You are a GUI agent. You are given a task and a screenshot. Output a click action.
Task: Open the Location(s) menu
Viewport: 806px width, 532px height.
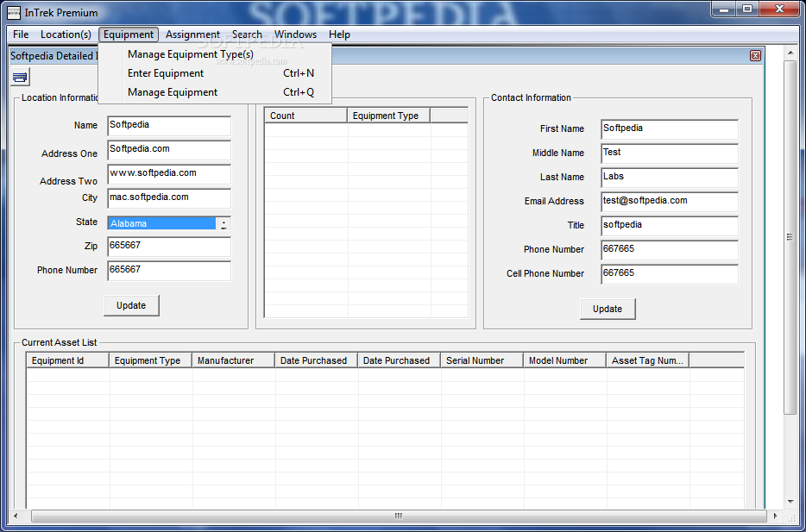(66, 34)
